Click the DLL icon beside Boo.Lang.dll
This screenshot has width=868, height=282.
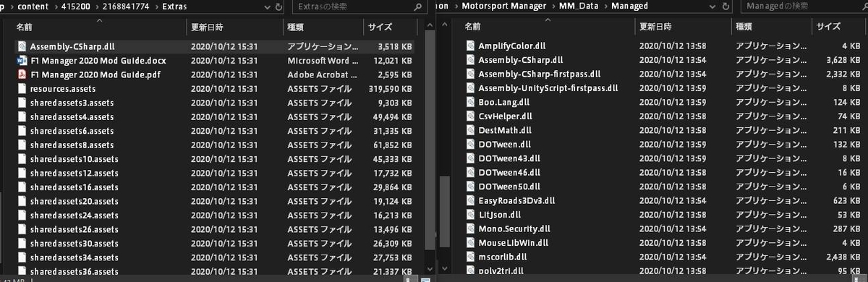click(x=470, y=103)
